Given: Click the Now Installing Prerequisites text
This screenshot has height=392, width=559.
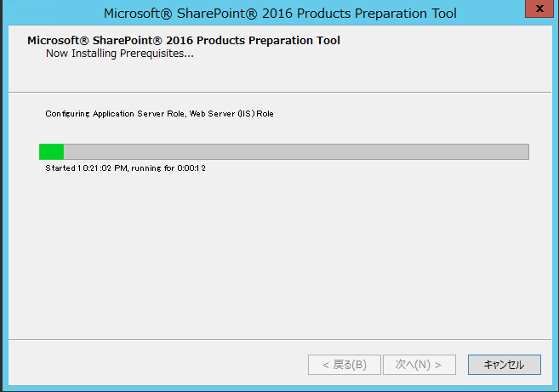Looking at the screenshot, I should point(120,54).
